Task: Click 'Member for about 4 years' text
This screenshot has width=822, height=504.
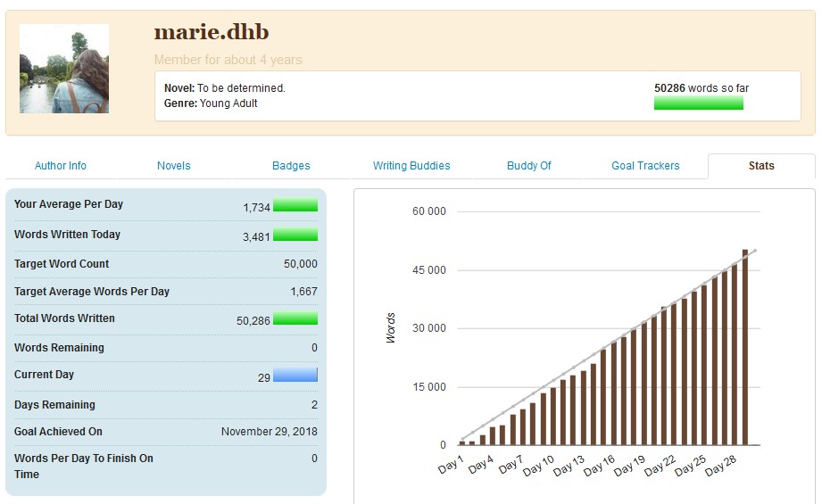Action: pyautogui.click(x=228, y=60)
